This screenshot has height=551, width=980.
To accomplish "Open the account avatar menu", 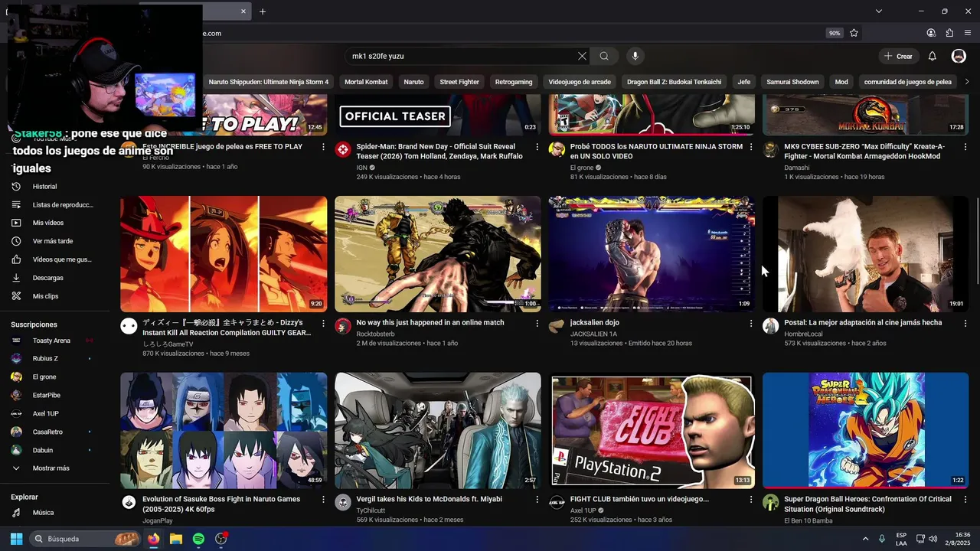I will pyautogui.click(x=959, y=56).
